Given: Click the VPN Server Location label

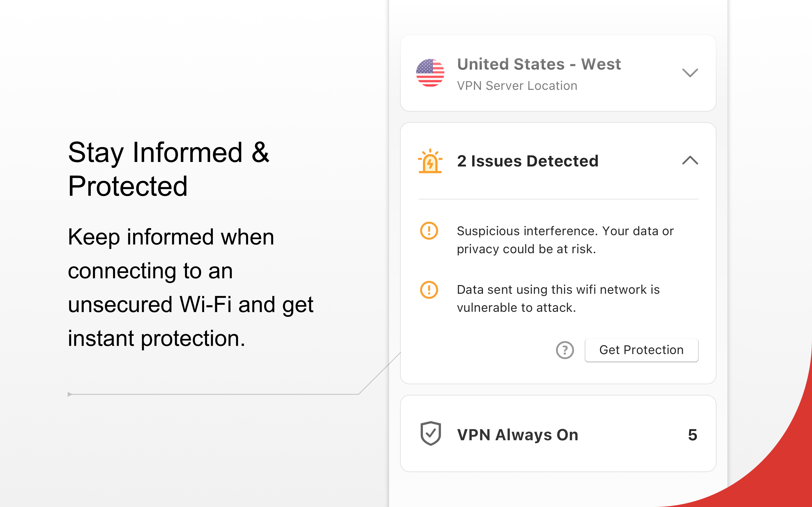Looking at the screenshot, I should (x=517, y=86).
